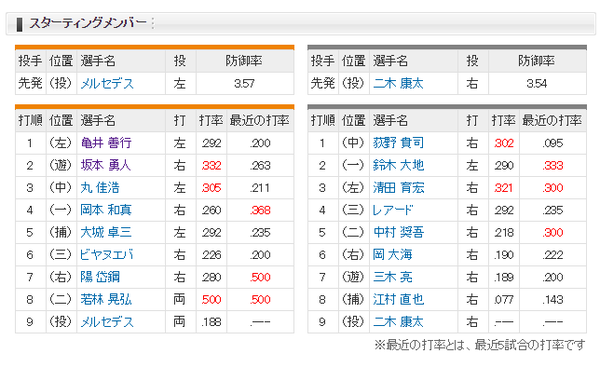
Task: Click 中村 奨吾's .218 batting average
Action: (504, 232)
